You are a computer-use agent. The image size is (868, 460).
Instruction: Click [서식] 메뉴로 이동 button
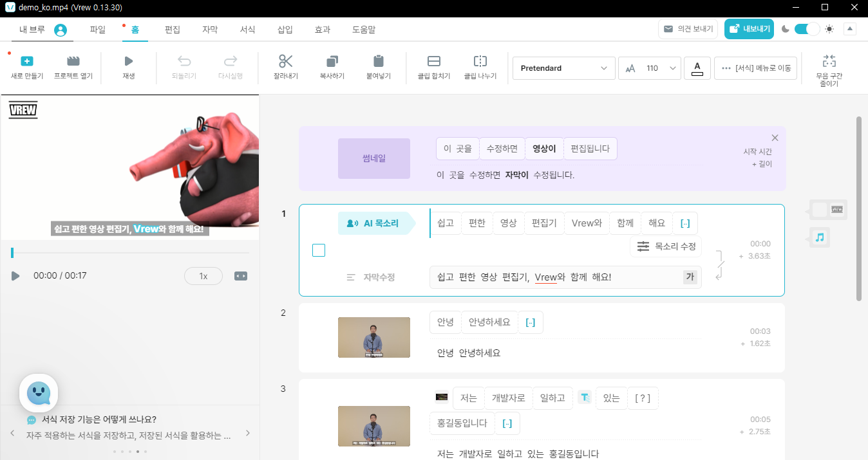pos(756,68)
